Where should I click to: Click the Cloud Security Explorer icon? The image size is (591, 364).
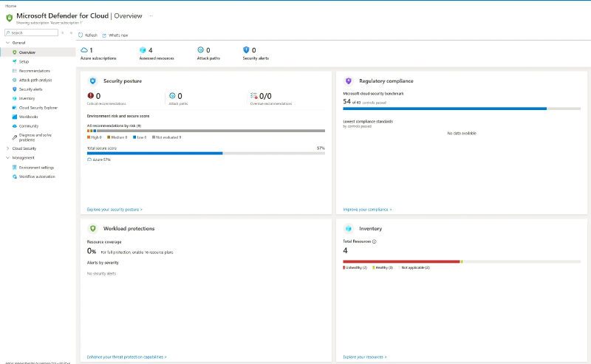coord(15,108)
